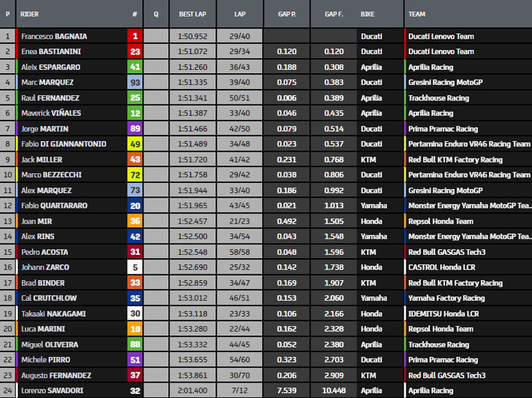The width and height of the screenshot is (532, 398).
Task: Click the GAP P. column header
Action: pos(286,14)
